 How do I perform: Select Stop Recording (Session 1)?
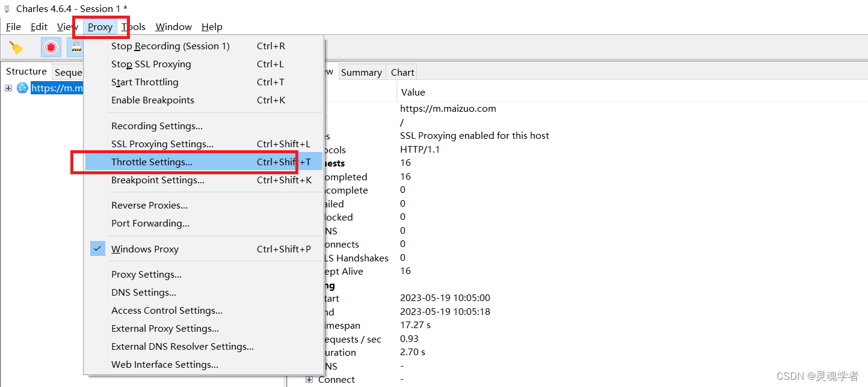(203, 46)
